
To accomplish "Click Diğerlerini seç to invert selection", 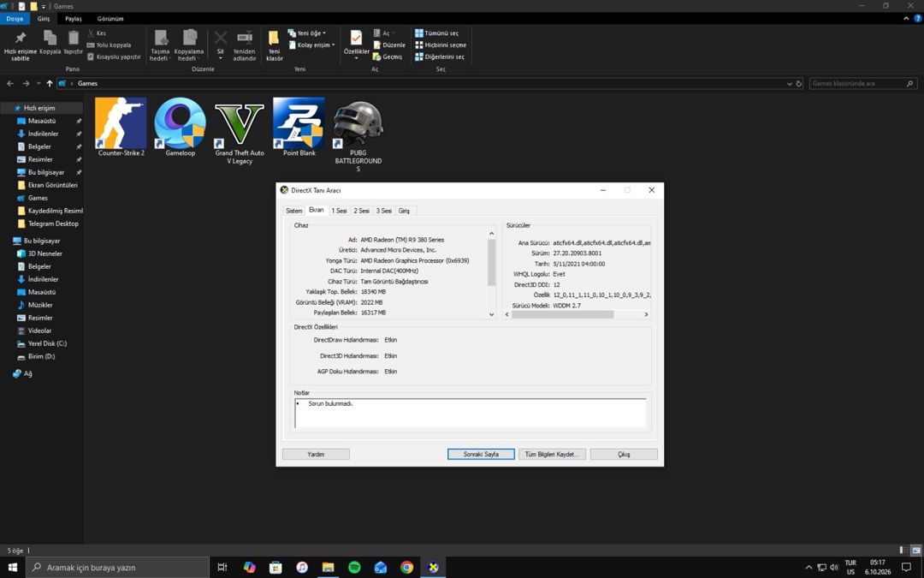I will pos(440,57).
